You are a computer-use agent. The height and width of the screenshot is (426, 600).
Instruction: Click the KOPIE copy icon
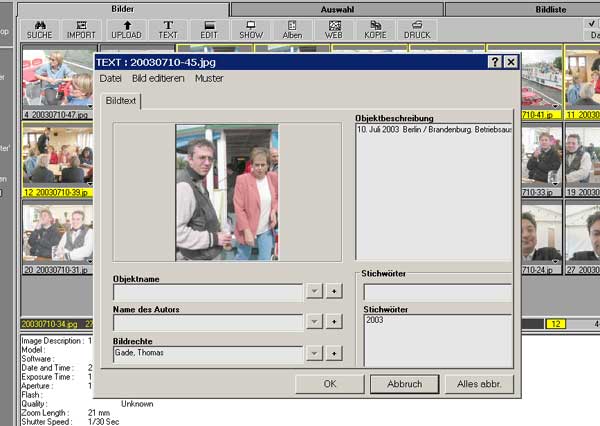coord(376,28)
